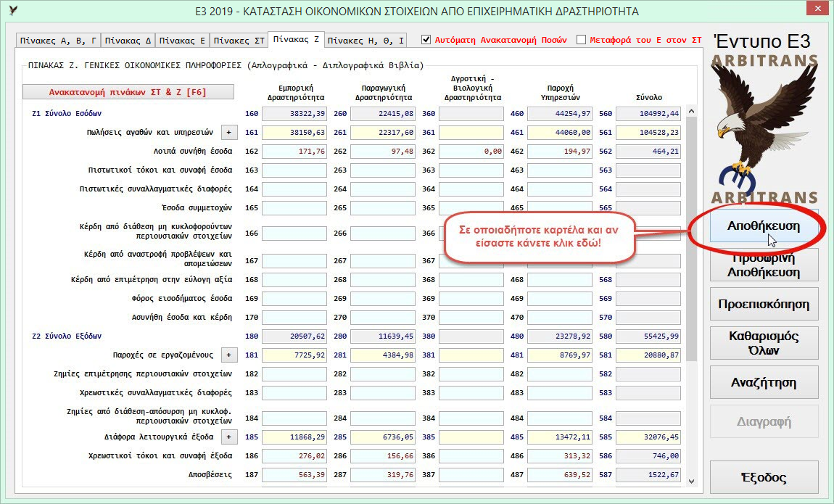Expand the Παροχές σε εργαζομένους plus button
Image resolution: width=834 pixels, height=504 pixels.
coord(228,355)
